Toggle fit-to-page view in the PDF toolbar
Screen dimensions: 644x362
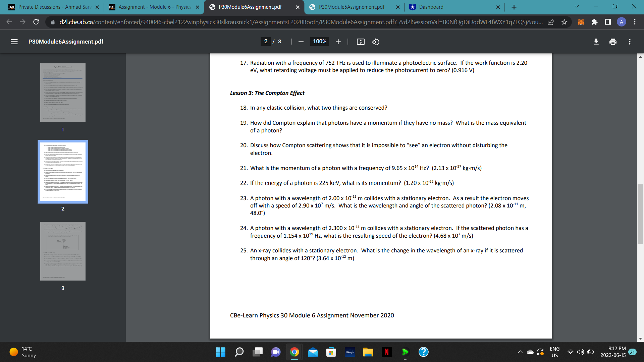[360, 42]
